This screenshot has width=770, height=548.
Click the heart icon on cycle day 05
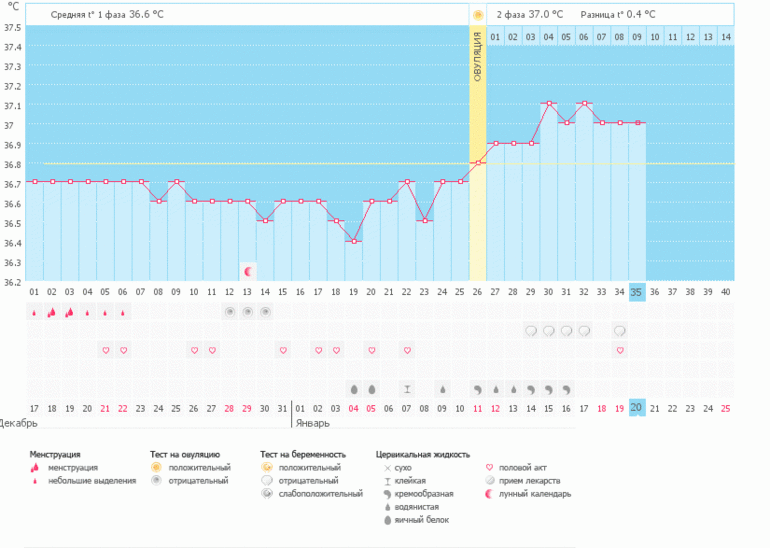(x=105, y=351)
